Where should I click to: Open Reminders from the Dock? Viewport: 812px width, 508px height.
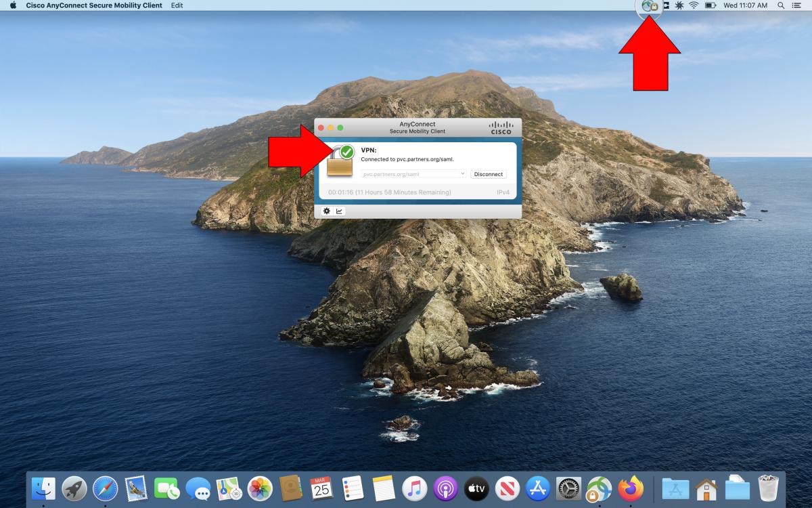tap(353, 488)
